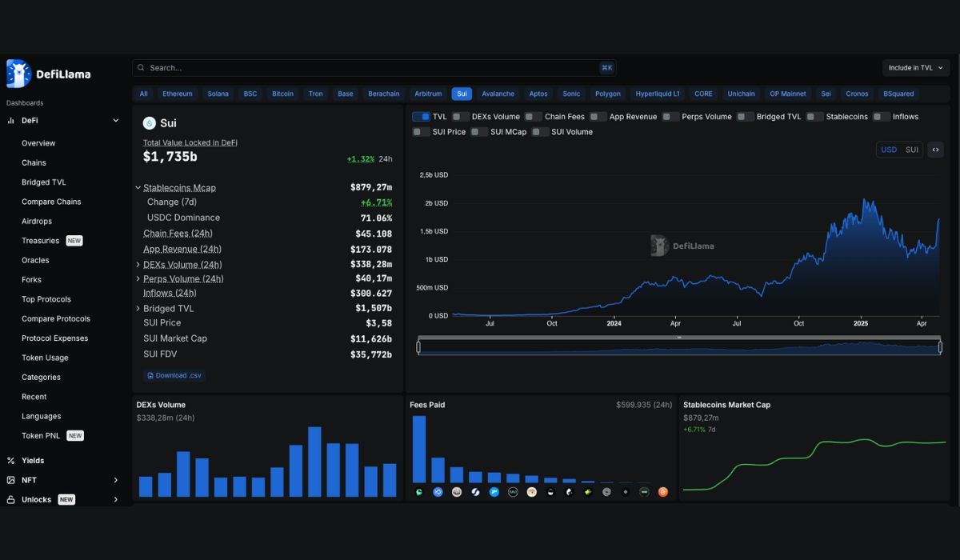
Task: Toggle App Revenue on the chart
Action: click(x=598, y=117)
